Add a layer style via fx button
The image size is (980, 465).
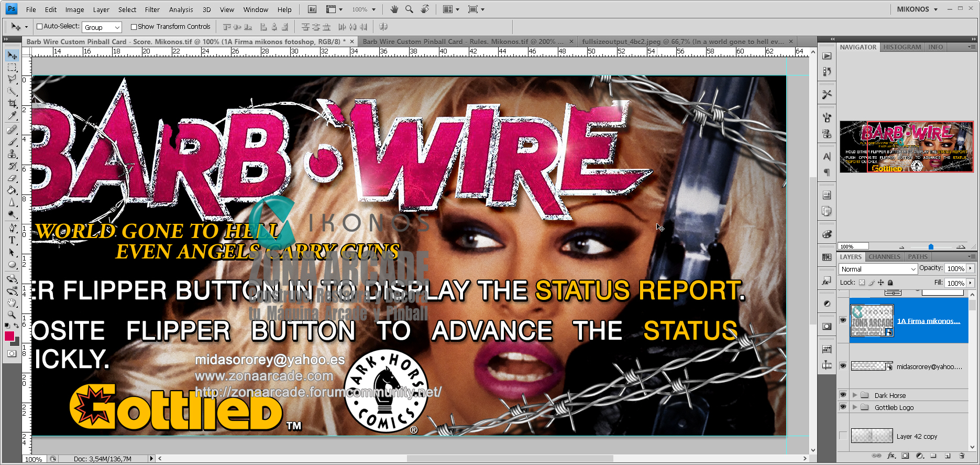click(891, 456)
